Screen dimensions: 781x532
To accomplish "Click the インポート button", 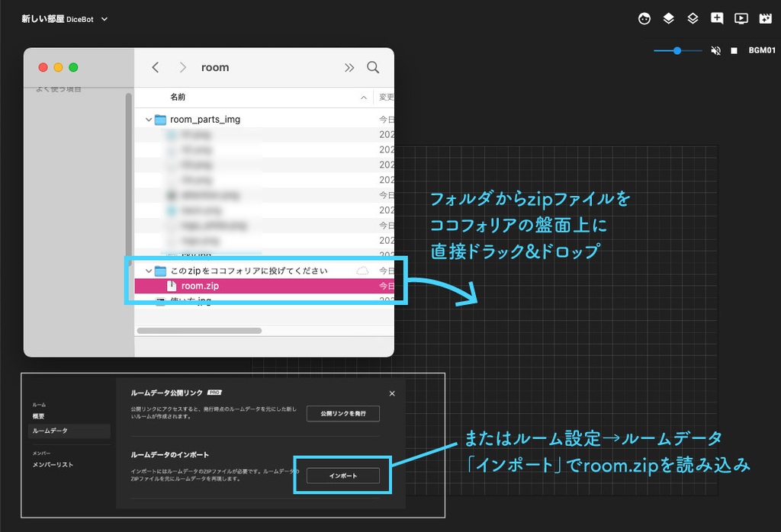I will 342,474.
